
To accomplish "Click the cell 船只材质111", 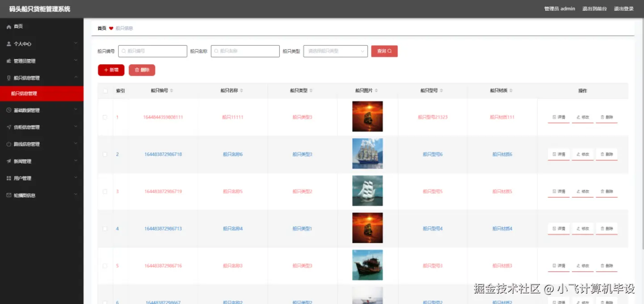I will 502,117.
